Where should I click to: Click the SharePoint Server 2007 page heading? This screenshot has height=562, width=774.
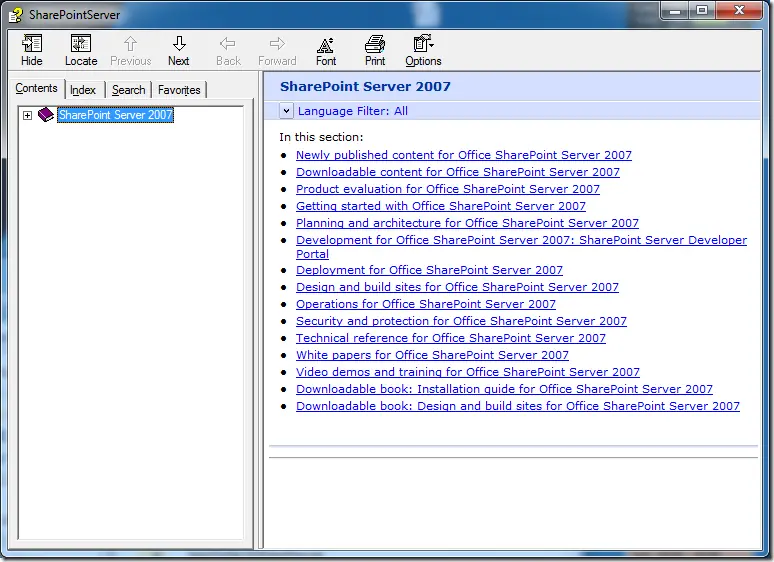(365, 86)
